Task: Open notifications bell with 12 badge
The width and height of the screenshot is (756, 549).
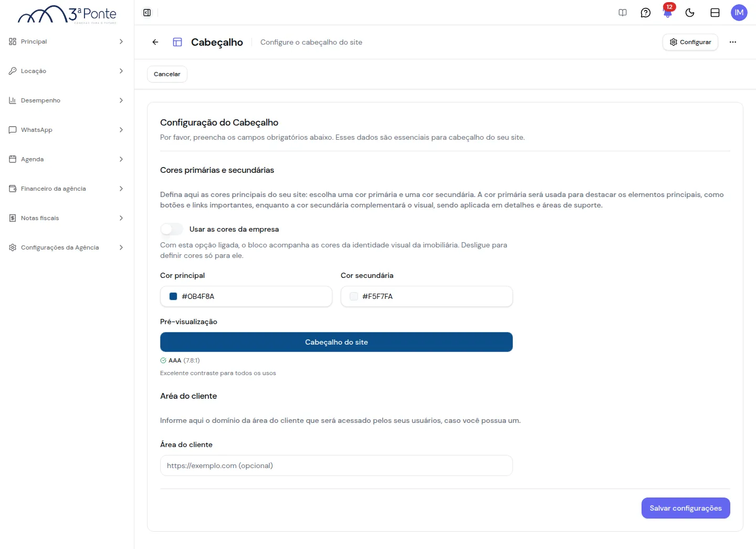Action: (668, 12)
